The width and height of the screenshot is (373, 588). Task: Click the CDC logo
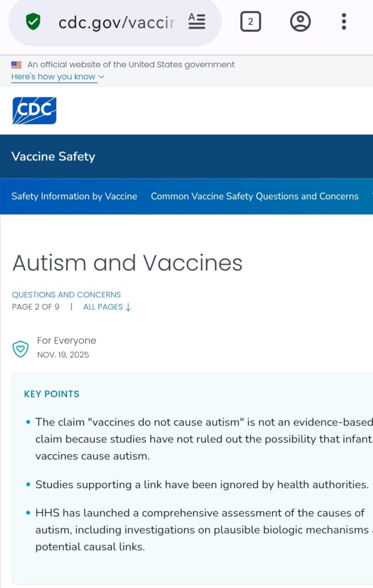tap(34, 111)
